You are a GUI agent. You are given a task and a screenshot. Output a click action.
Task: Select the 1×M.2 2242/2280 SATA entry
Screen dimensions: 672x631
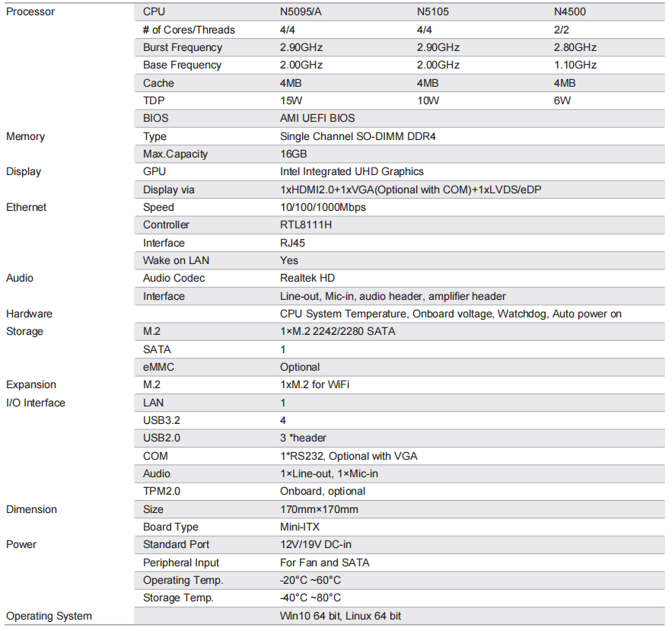tap(338, 331)
